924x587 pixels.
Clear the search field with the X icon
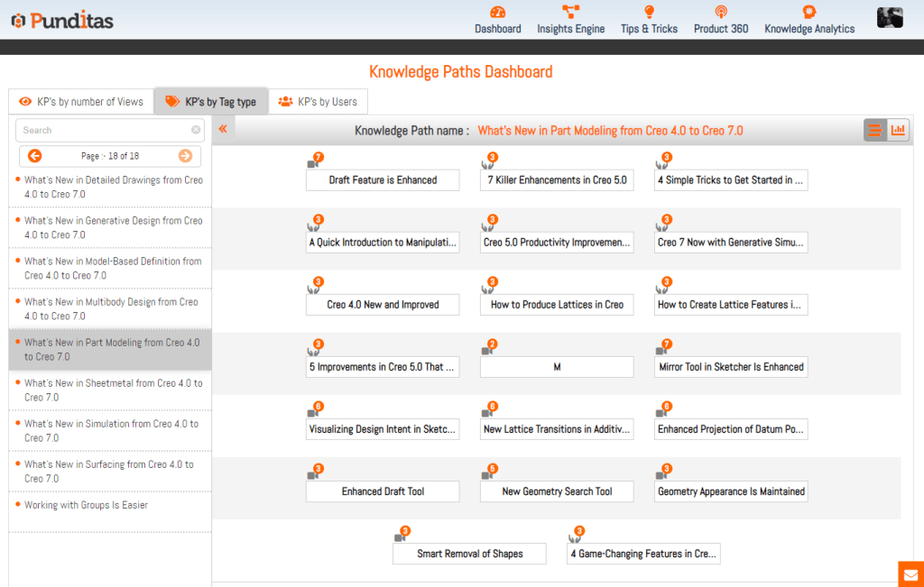[196, 130]
